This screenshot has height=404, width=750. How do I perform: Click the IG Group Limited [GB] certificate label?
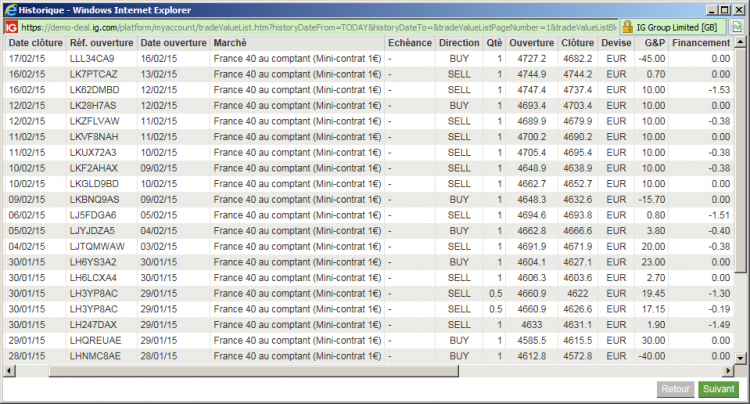[x=676, y=28]
